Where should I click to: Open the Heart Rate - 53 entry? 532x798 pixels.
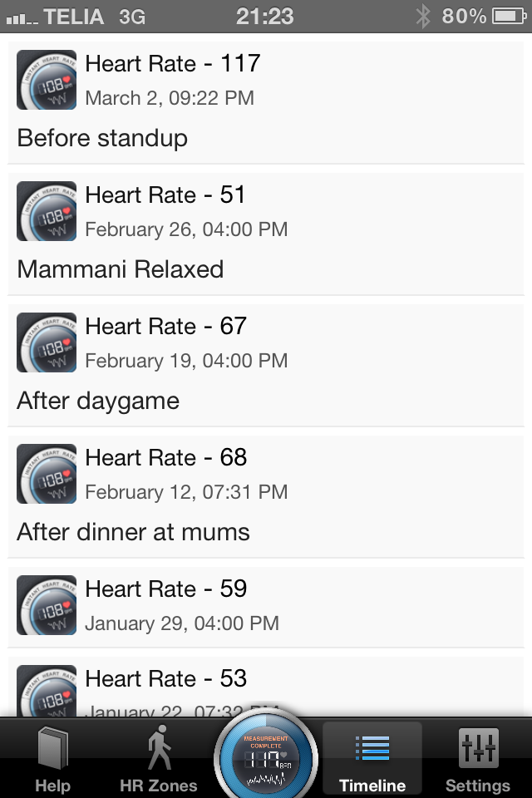click(x=266, y=687)
